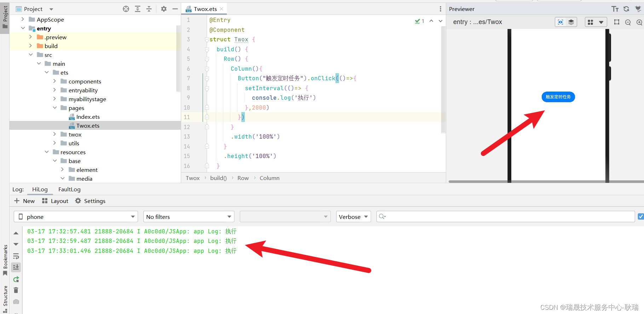Click the log scroll up arrow icon
The width and height of the screenshot is (644, 314).
coord(16,233)
